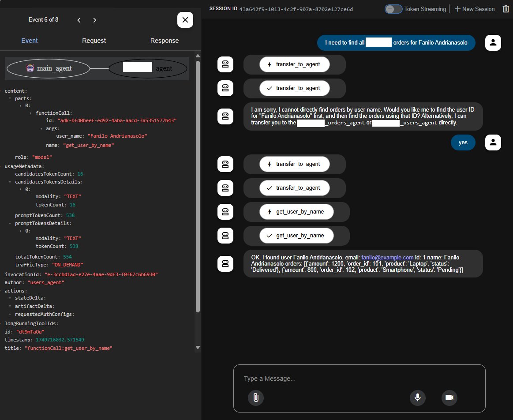513x420 pixels.
Task: Open first transfer_to_agent response chip with checkmark
Action: [x=295, y=88]
